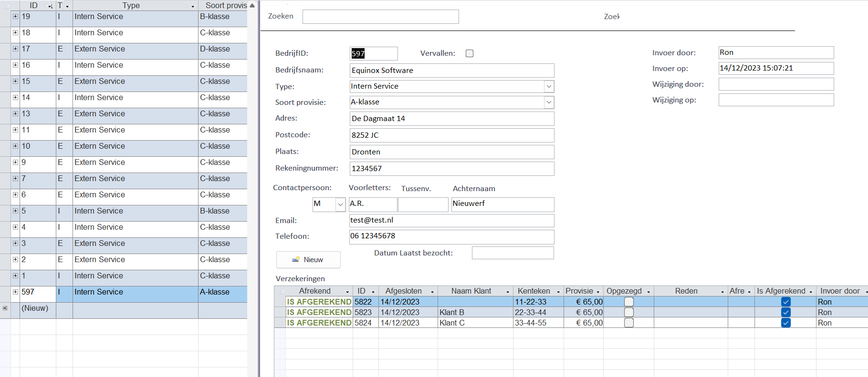Click the Rekeningnummer field 1234567

click(452, 169)
